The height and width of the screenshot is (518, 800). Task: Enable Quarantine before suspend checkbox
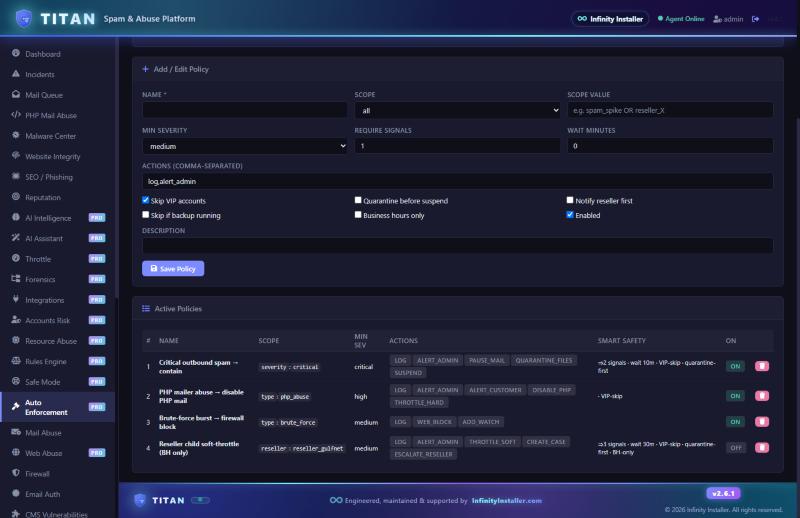click(358, 200)
